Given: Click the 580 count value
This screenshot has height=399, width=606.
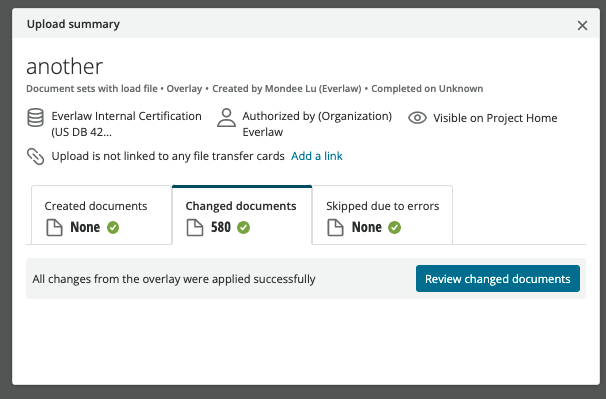Looking at the screenshot, I should (221, 227).
